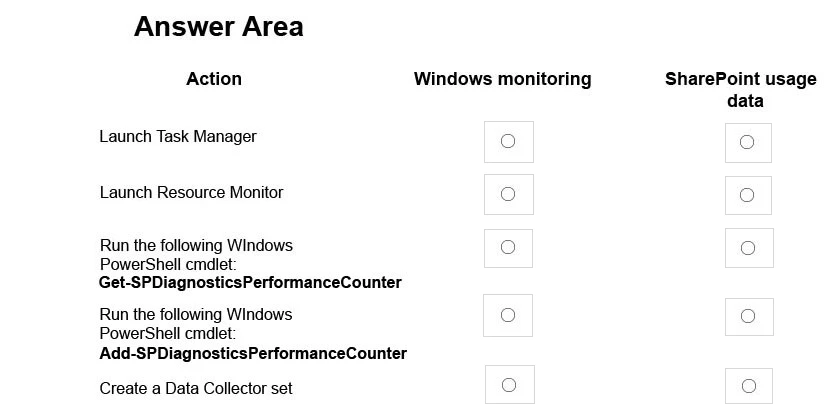Set SharePoint usage data for Create a Data Collector set
The height and width of the screenshot is (407, 838).
(x=748, y=386)
